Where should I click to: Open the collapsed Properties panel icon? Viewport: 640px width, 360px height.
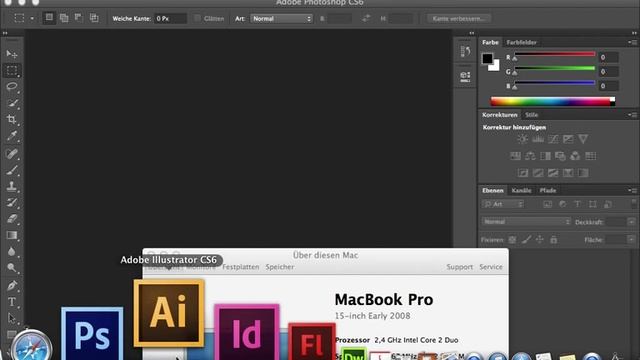[x=465, y=76]
